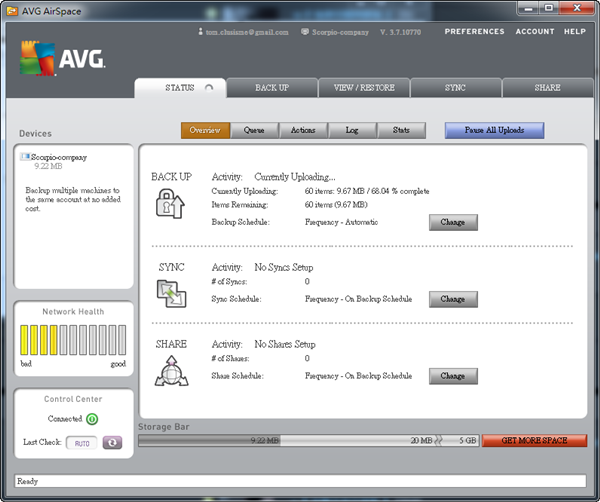Click the Sync folders icon
600x502 pixels.
tap(171, 294)
